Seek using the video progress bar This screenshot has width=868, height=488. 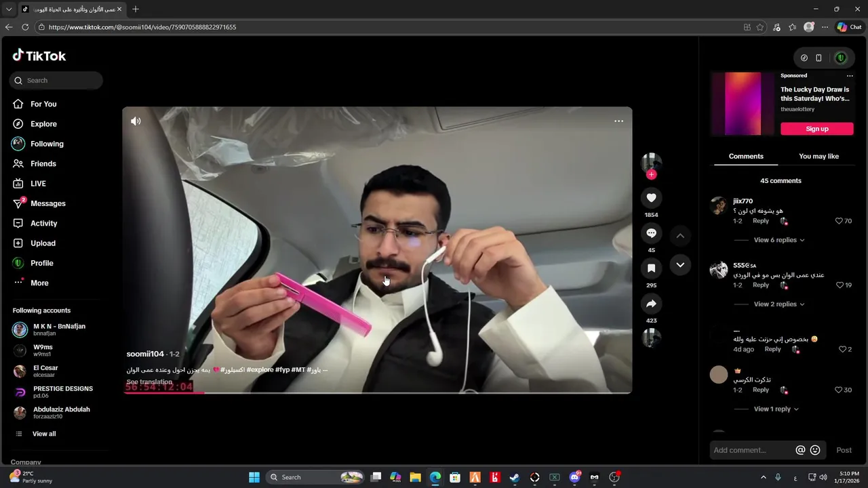pos(377,392)
